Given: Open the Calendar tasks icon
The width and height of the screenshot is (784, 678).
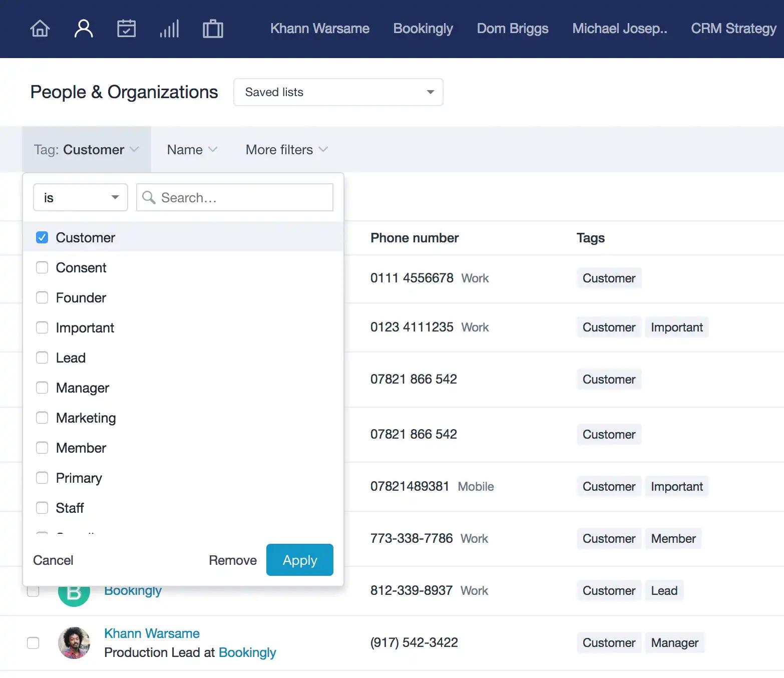Looking at the screenshot, I should point(126,29).
